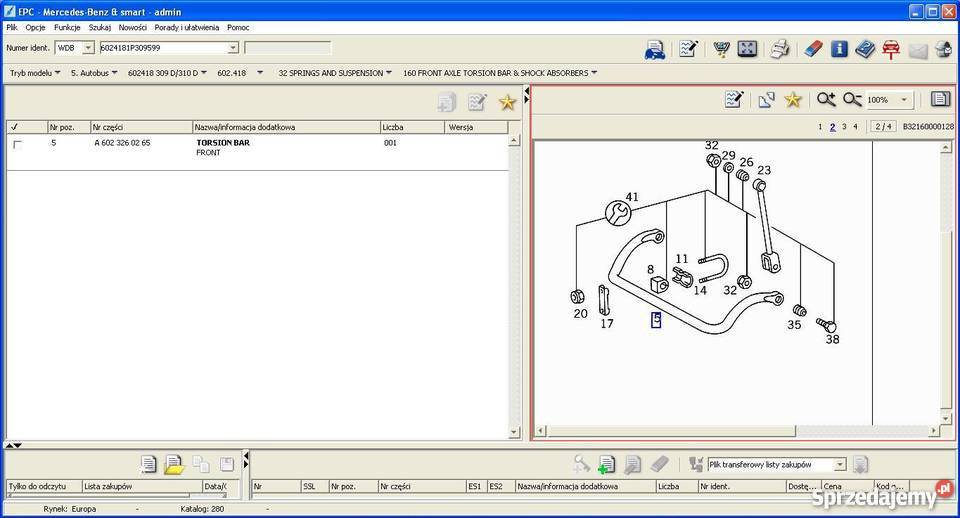Copy parts list to shopping list icon

(446, 102)
